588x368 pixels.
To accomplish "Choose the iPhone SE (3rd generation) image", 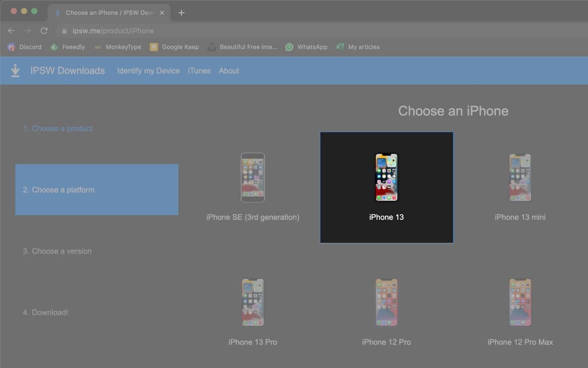I will (253, 177).
